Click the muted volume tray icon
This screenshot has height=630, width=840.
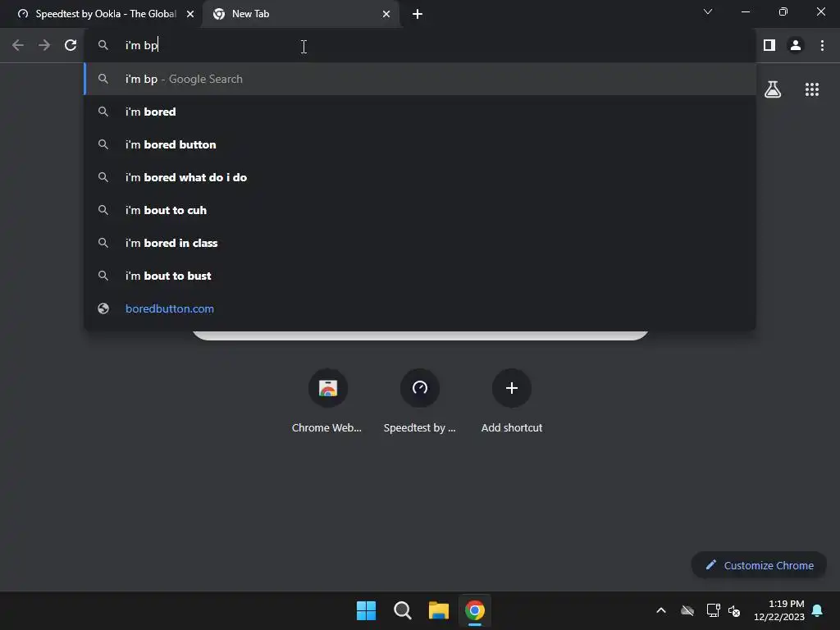pos(734,610)
